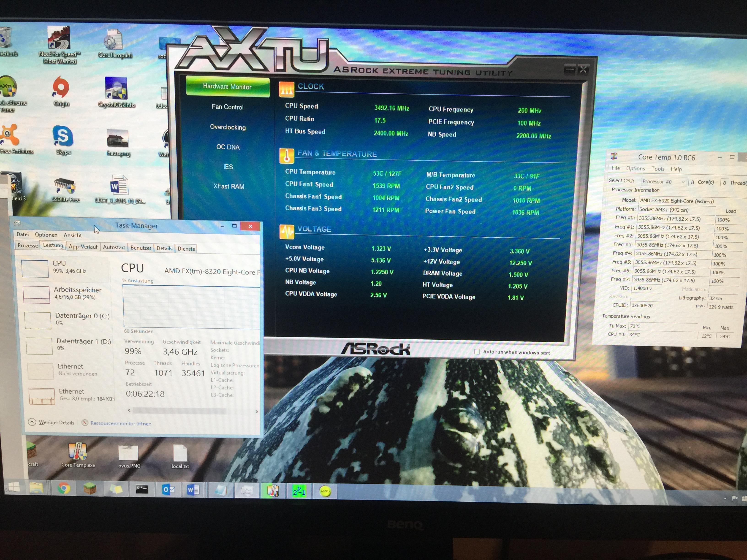Open Options menu in Core Temp
Screen dimensions: 747x560
[635, 168]
